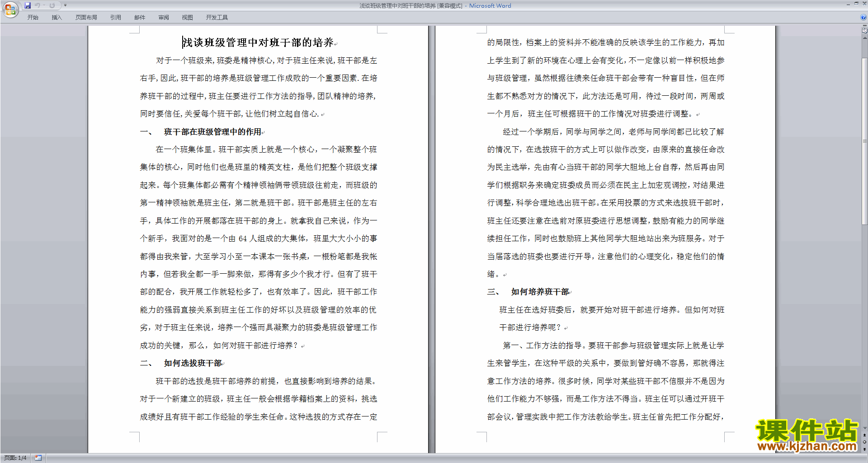
Task: Select the 审阅 ribbon tab
Action: (x=164, y=18)
